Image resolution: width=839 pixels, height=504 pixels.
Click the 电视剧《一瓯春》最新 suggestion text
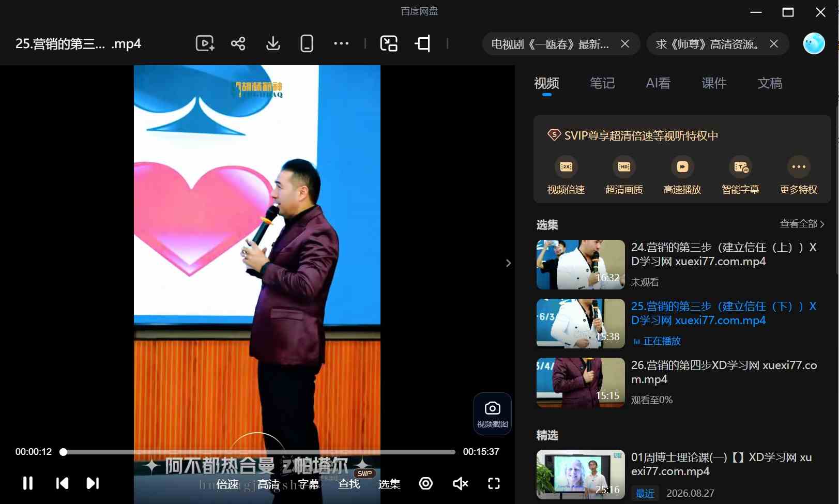(550, 44)
